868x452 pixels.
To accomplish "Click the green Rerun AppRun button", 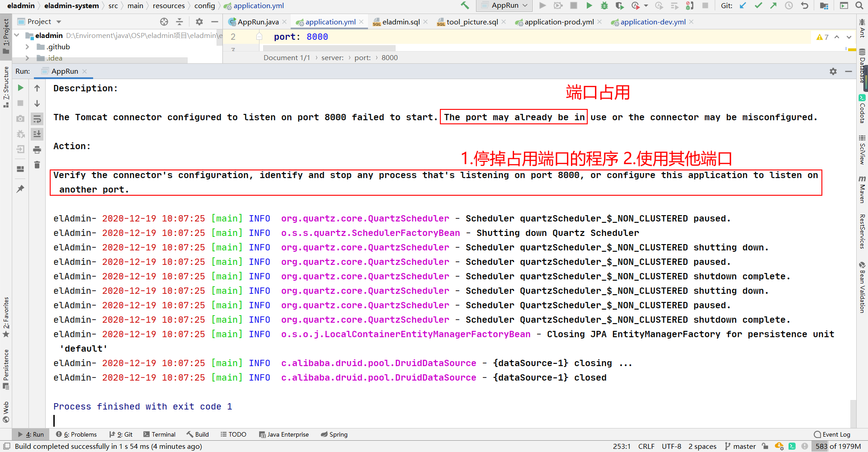I will [x=20, y=88].
